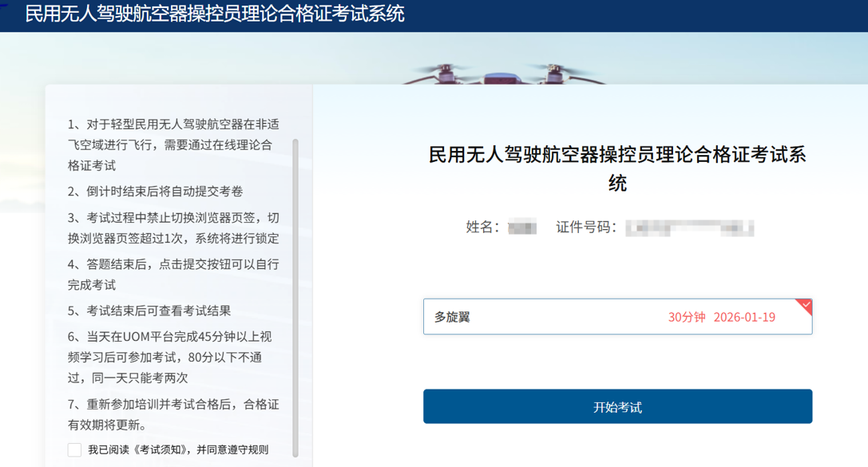Click the large exam system heading in panel
The height and width of the screenshot is (467, 868).
[617, 168]
